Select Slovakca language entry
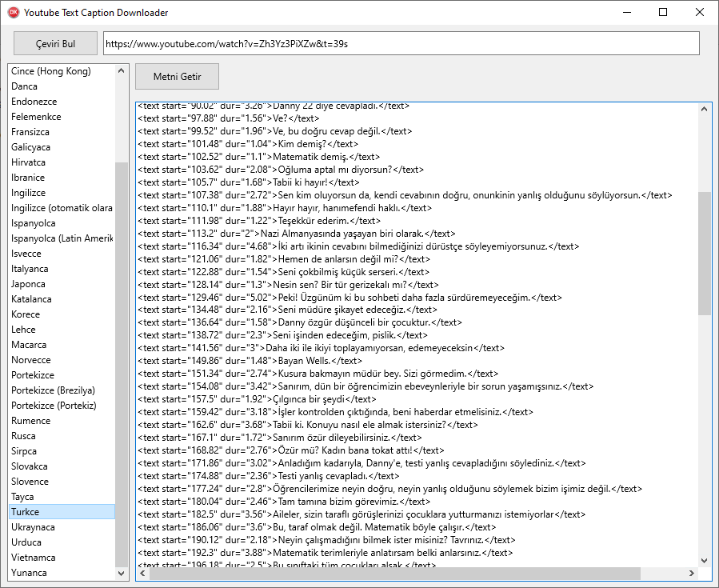 tap(62, 466)
